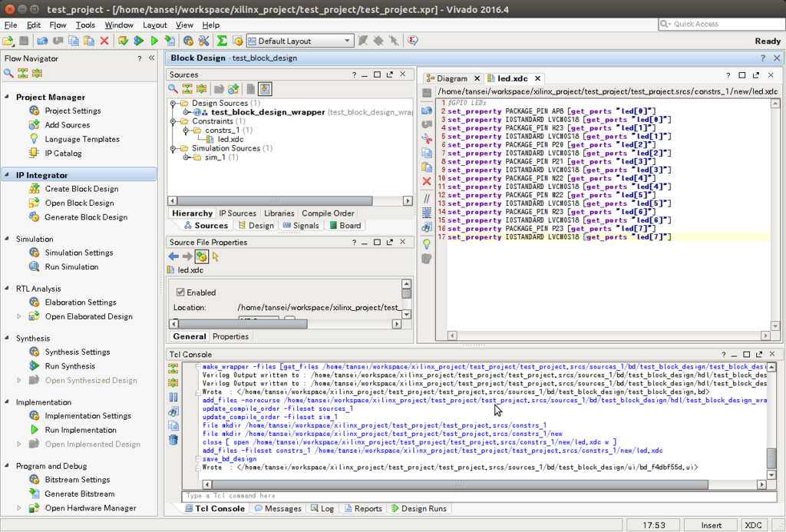Screen dimensions: 786x532
Task: Switch to Compile Order tab
Action: 328,213
